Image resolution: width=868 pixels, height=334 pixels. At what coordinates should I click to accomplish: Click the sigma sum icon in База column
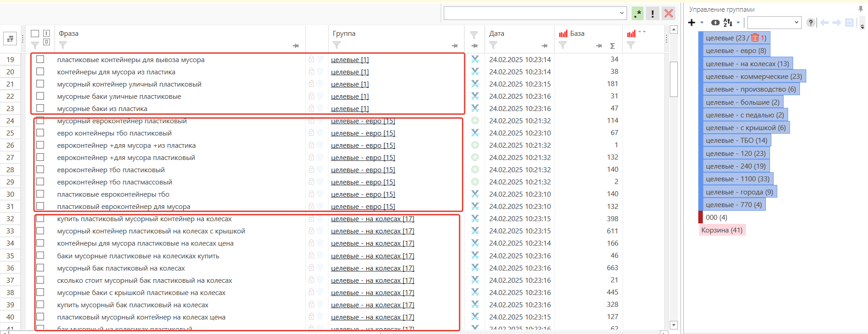point(613,46)
